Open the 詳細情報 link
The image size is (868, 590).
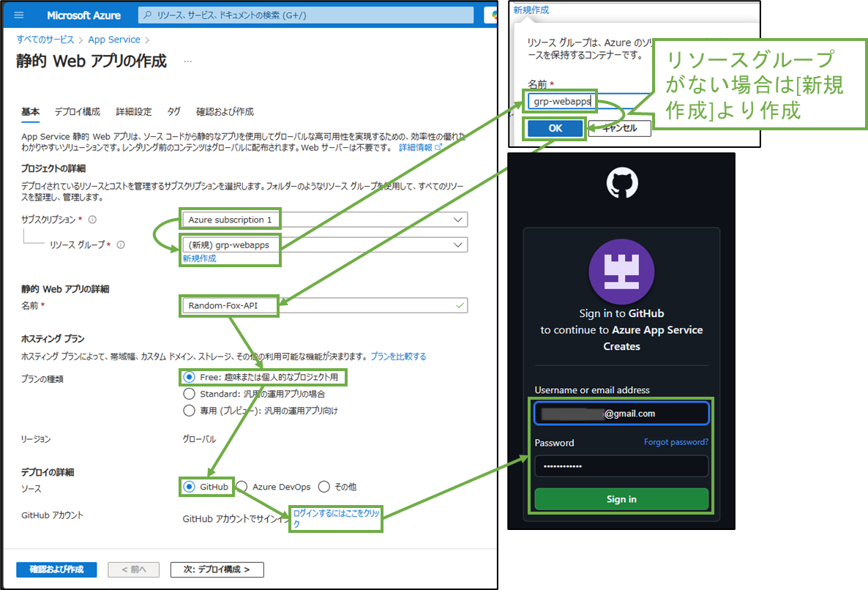(x=415, y=147)
